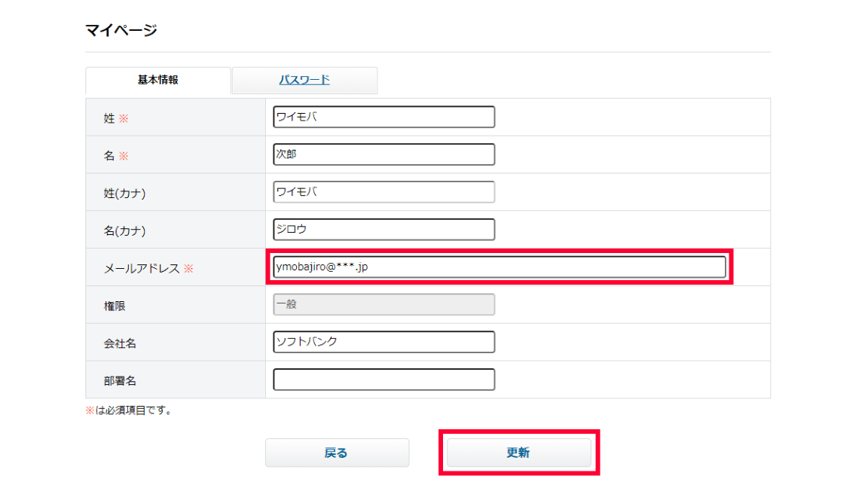Click the empty 部署名 input field
Screen dimensions: 868x488
[384, 380]
